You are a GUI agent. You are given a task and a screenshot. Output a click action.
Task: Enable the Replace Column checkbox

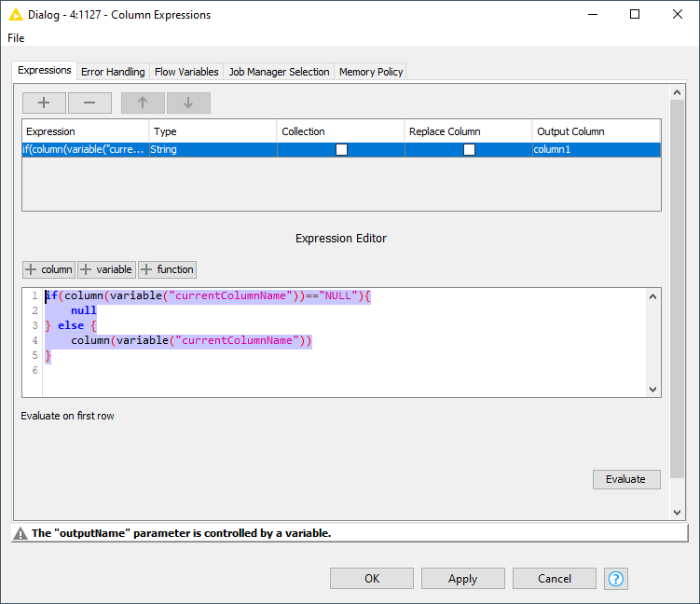469,149
